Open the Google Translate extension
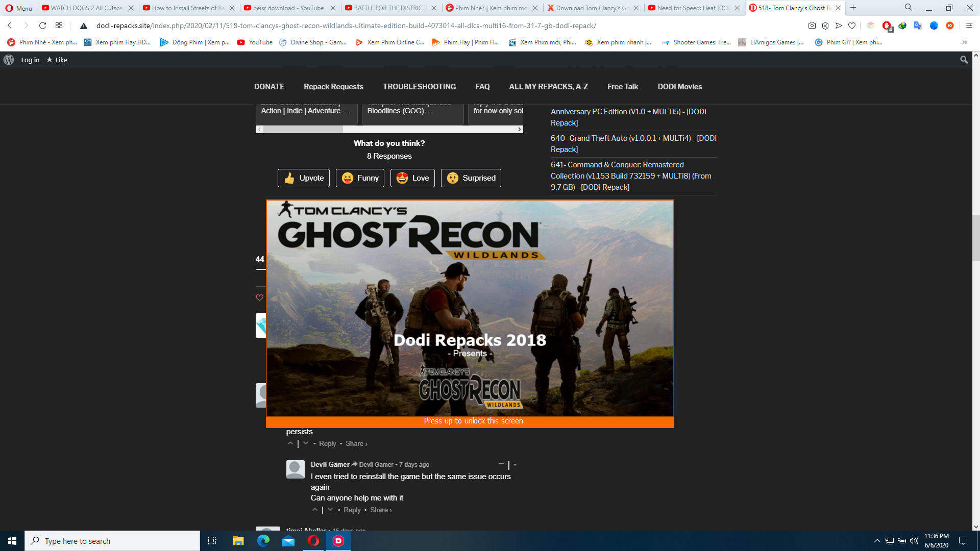 pyautogui.click(x=919, y=26)
